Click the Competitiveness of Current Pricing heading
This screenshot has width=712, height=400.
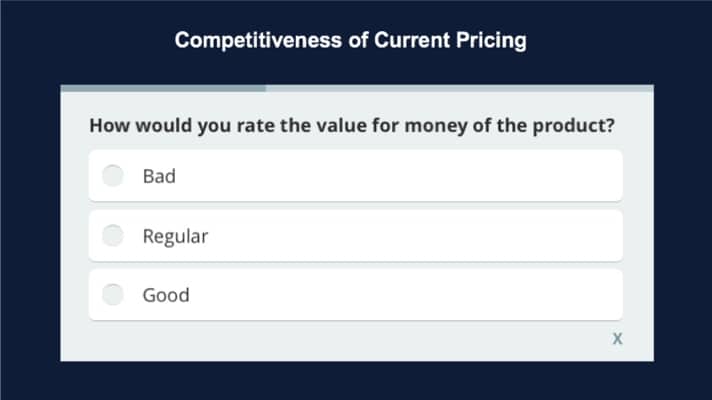point(351,40)
